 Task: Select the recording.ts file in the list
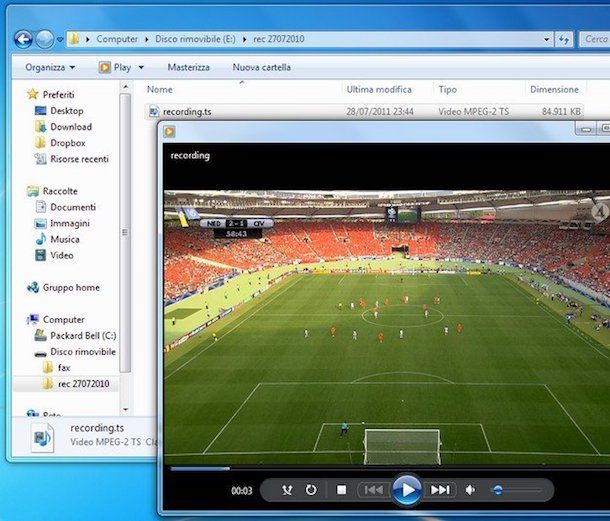[364, 112]
